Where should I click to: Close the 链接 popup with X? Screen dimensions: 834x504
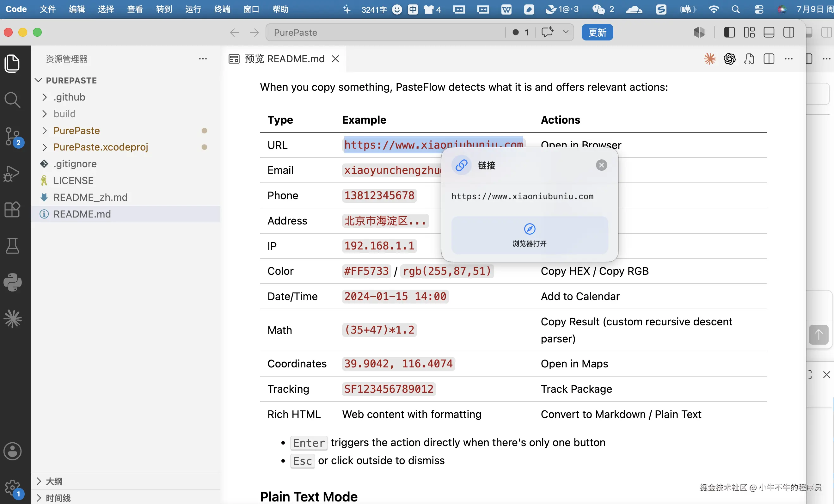601,165
